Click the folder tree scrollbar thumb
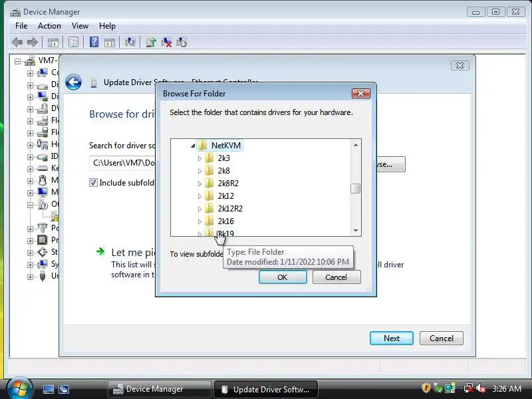This screenshot has height=399, width=532. pos(355,188)
